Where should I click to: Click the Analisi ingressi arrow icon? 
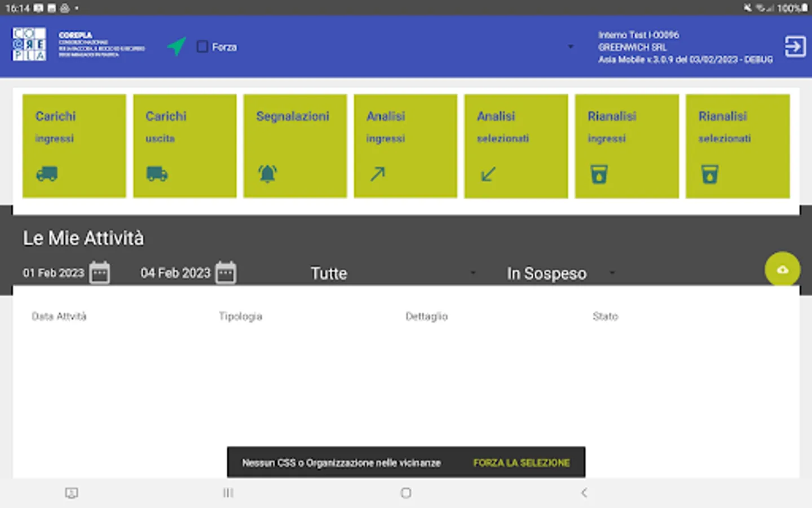(377, 174)
